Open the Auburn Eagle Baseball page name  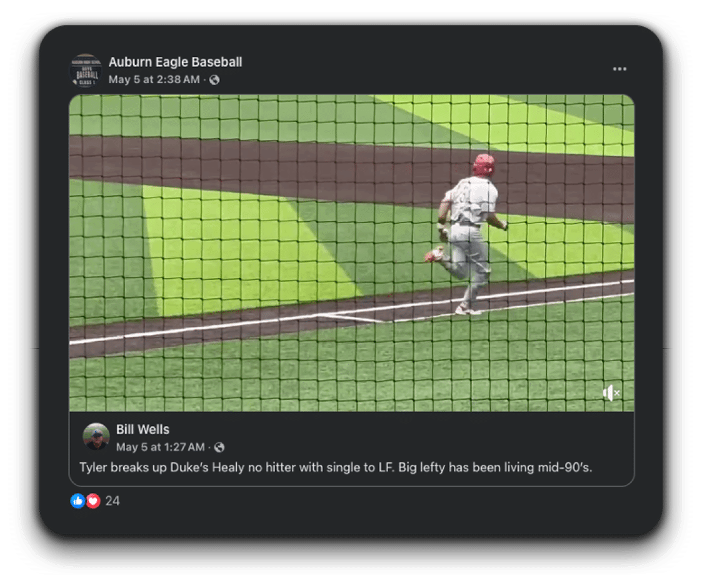pos(175,62)
